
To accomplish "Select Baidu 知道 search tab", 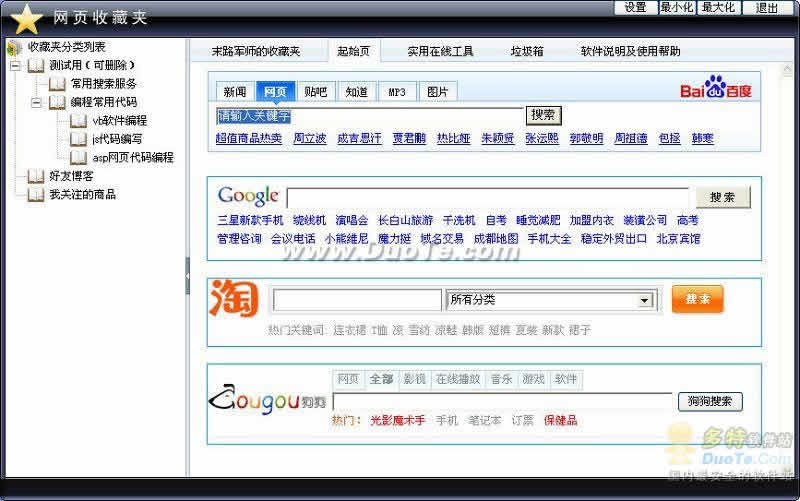I will click(357, 91).
